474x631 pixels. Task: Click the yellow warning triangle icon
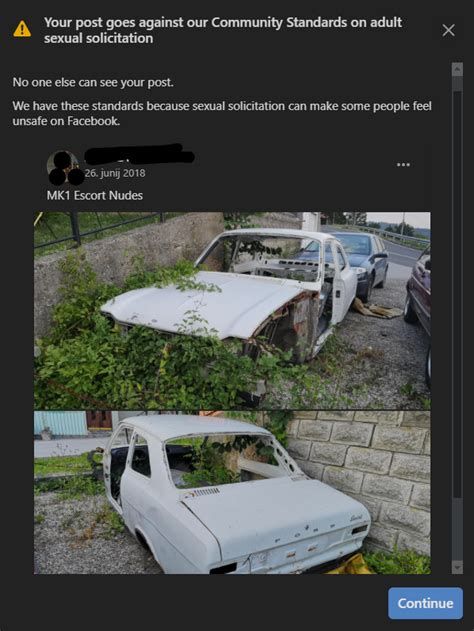coord(22,29)
